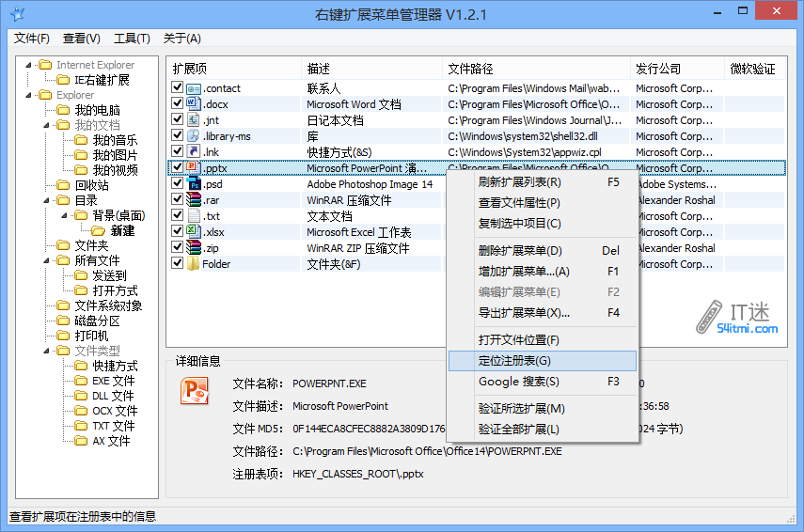
Task: Click the .library-ms icon
Action: pyautogui.click(x=194, y=136)
